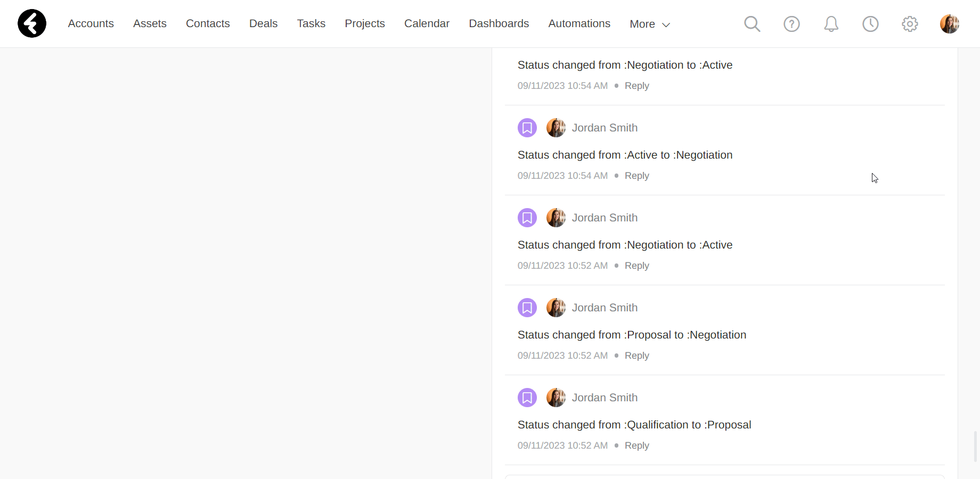Reply to the Active to Negotiation status change
This screenshot has width=980, height=479.
coord(636,176)
